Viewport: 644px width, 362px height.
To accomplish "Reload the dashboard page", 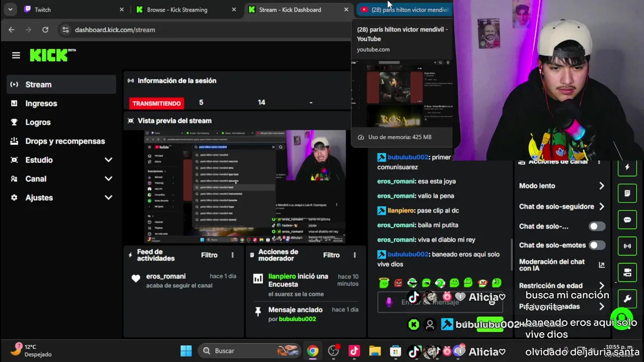I will 45,30.
